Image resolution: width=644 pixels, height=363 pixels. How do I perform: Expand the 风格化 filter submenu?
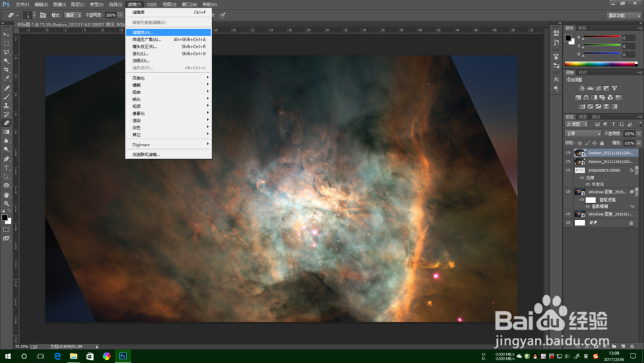point(168,78)
